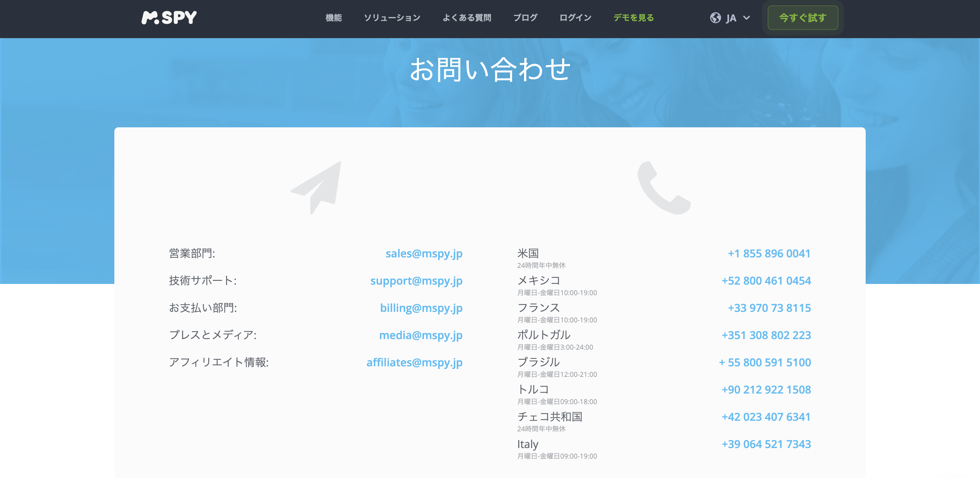Viewport: 980px width, 478px height.
Task: Click the ポルトガル country name
Action: [544, 335]
